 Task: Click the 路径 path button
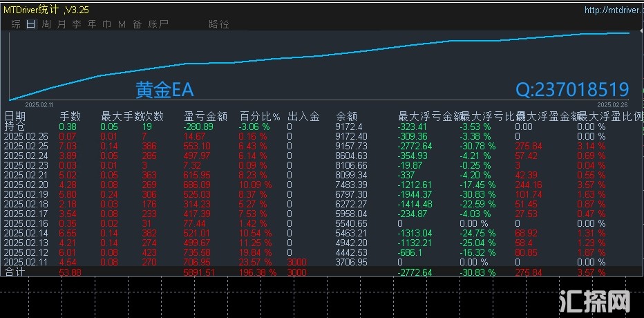click(x=218, y=24)
